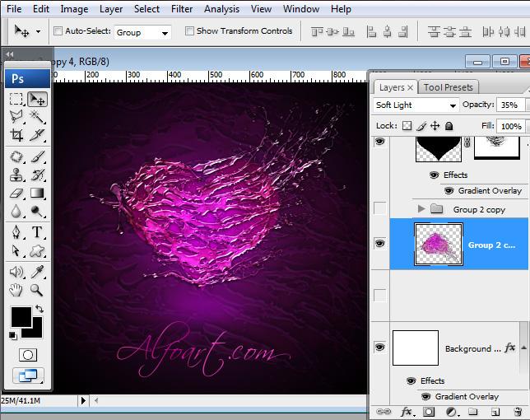
Task: Choose the Hand tool
Action: (16, 290)
